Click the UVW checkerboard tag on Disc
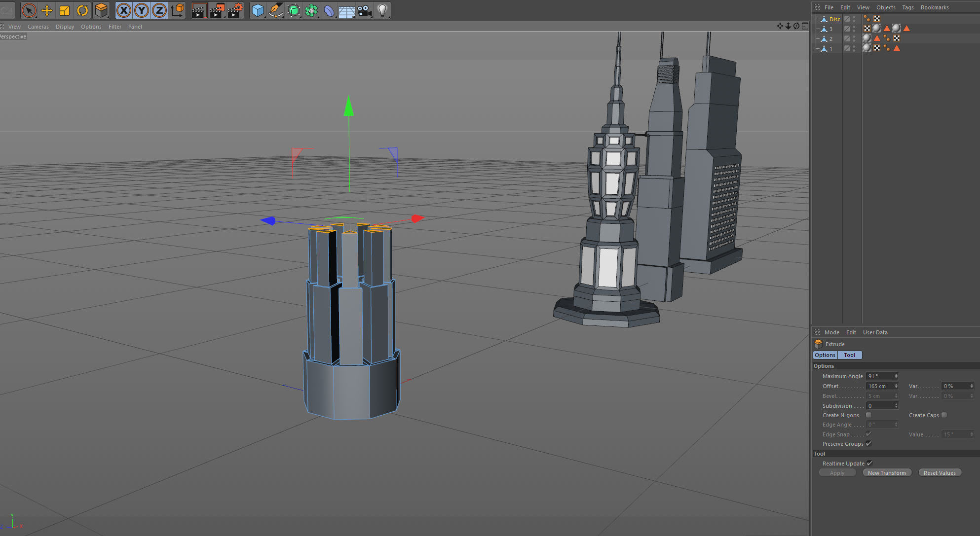 [x=877, y=18]
